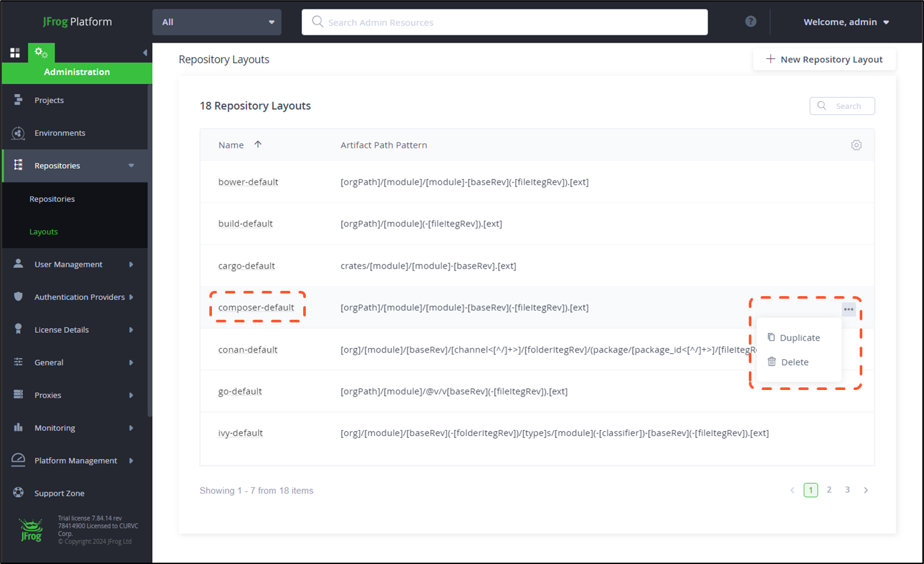Click the Projects sidebar icon
The height and width of the screenshot is (564, 924).
click(18, 100)
